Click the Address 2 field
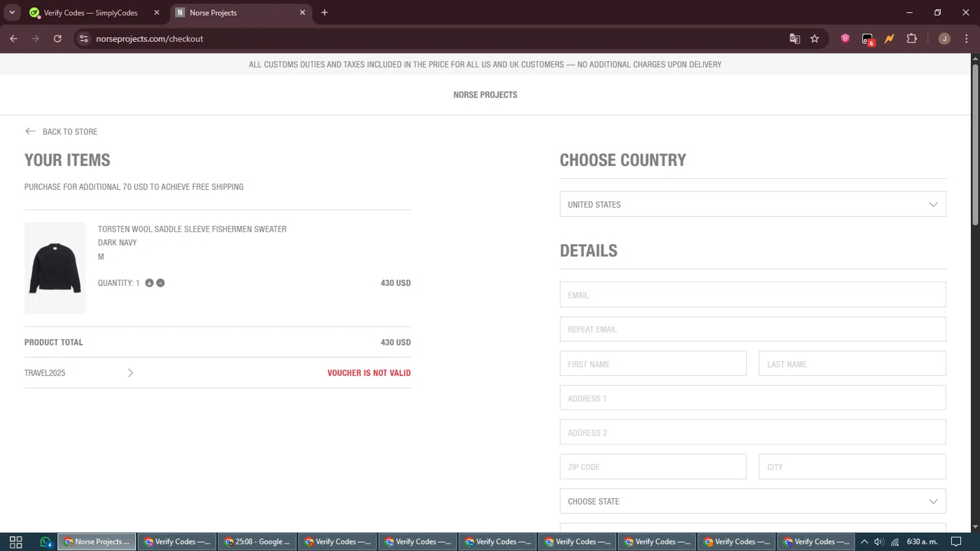This screenshot has height=551, width=980. pos(753,432)
